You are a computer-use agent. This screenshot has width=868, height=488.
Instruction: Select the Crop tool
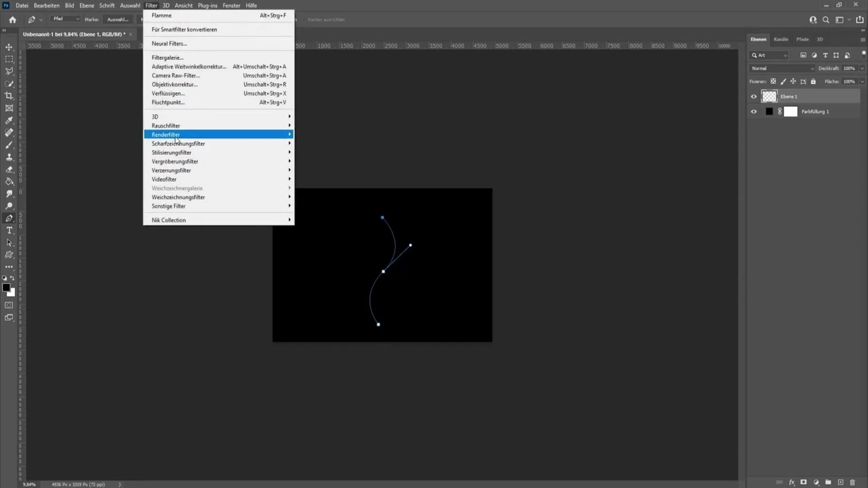[x=9, y=96]
